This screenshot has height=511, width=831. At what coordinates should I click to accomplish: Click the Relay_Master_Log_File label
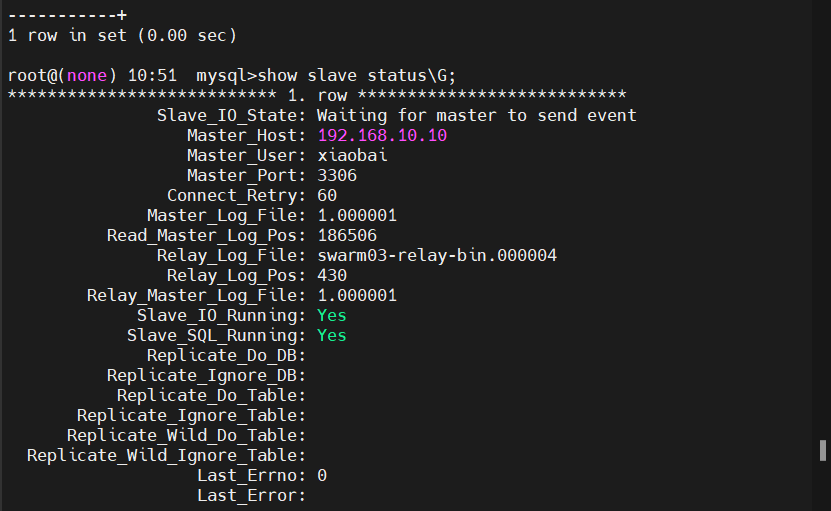pyautogui.click(x=196, y=296)
